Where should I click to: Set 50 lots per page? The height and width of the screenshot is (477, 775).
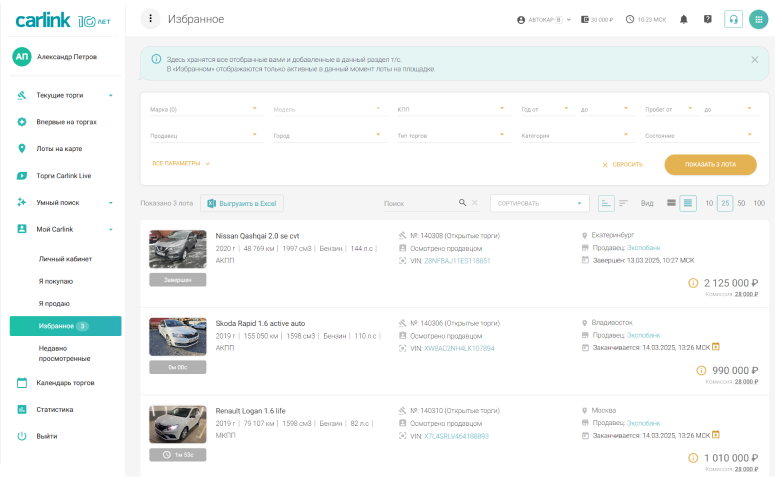click(741, 203)
